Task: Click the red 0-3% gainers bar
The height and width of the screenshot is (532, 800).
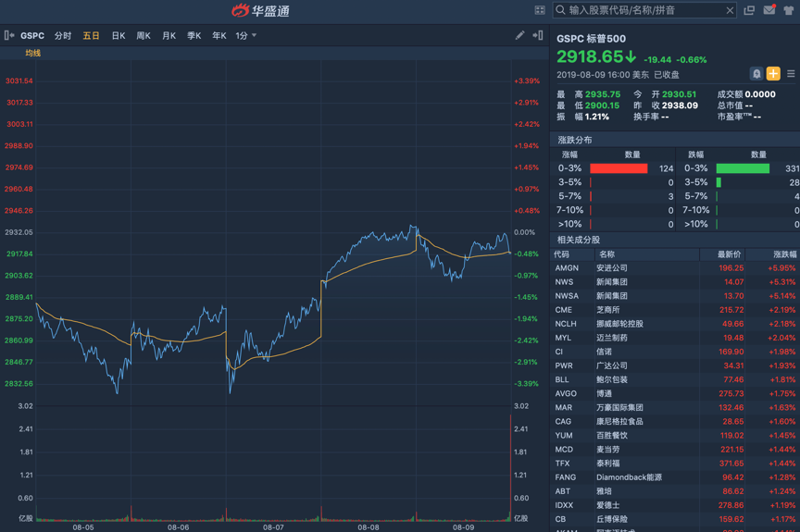Action: pos(619,168)
